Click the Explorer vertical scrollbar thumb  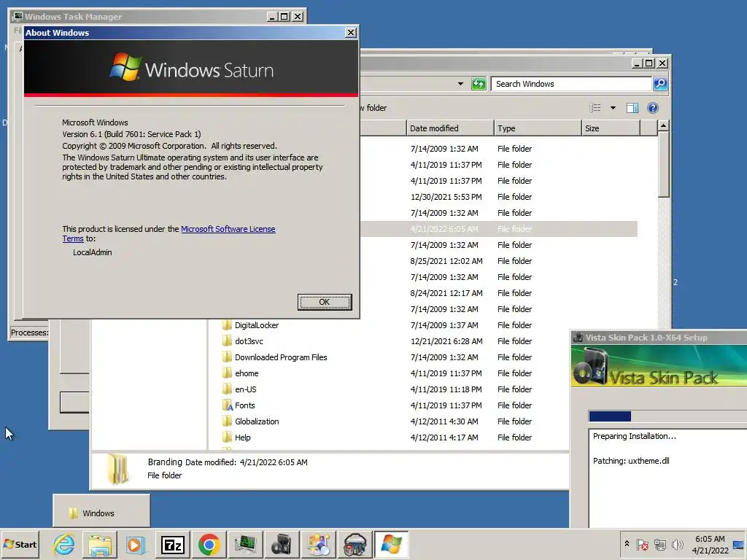coord(663,165)
